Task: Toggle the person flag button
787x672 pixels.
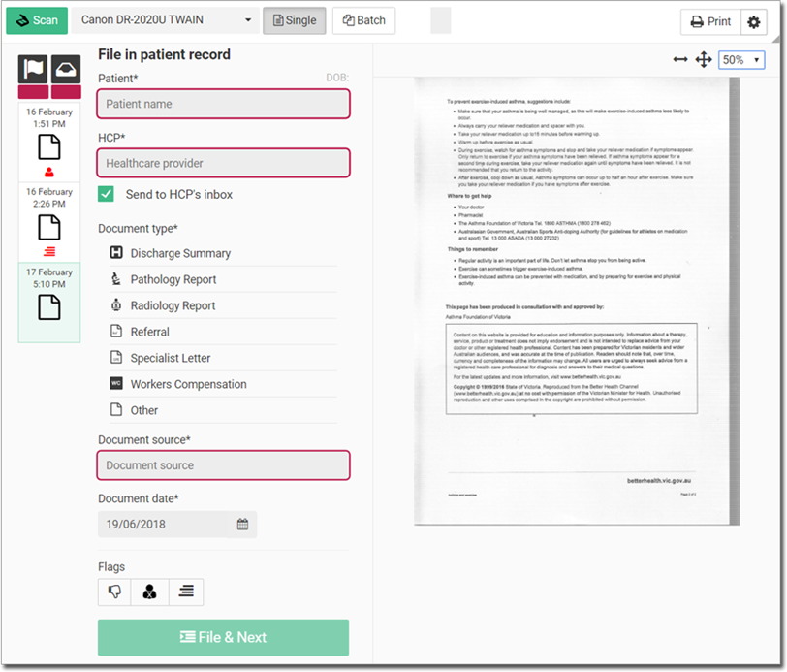Action: tap(149, 592)
